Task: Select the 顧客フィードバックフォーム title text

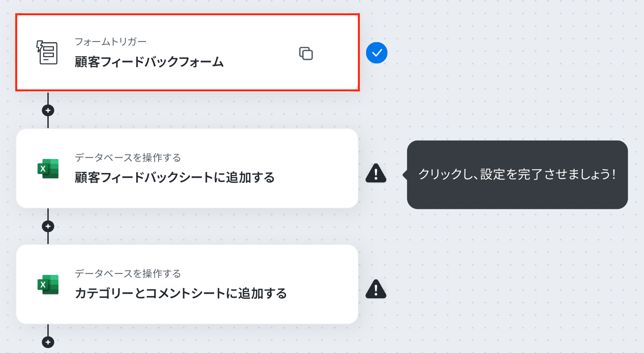Action: point(149,62)
